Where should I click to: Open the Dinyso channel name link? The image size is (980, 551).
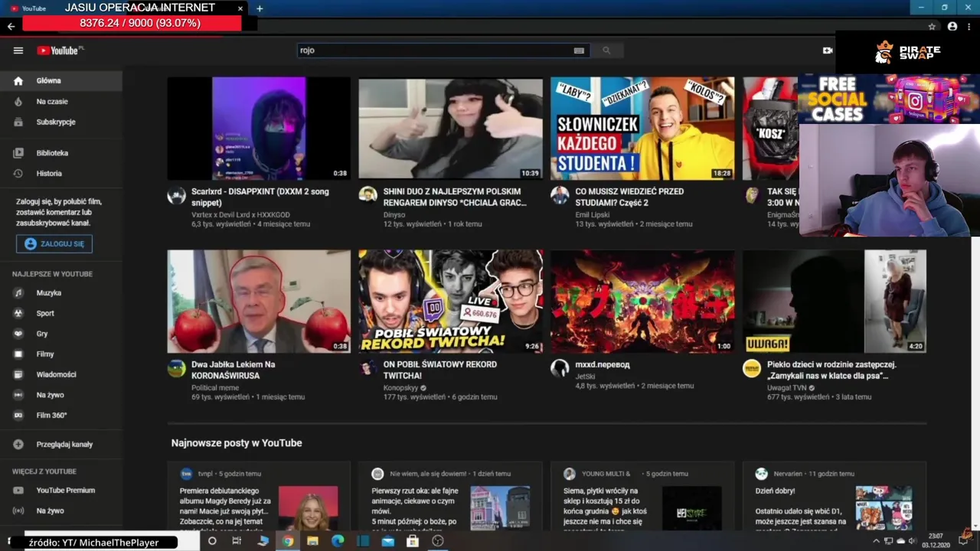pyautogui.click(x=394, y=215)
